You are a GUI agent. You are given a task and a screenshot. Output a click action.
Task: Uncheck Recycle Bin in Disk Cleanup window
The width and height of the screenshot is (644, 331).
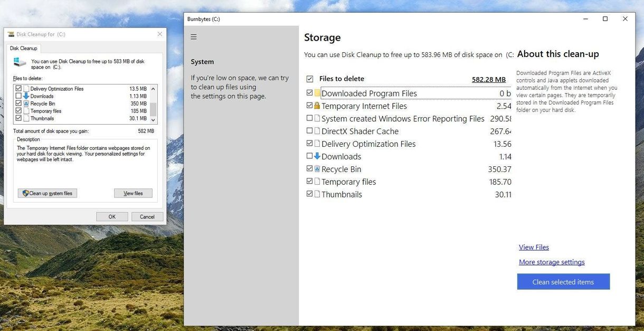click(18, 103)
